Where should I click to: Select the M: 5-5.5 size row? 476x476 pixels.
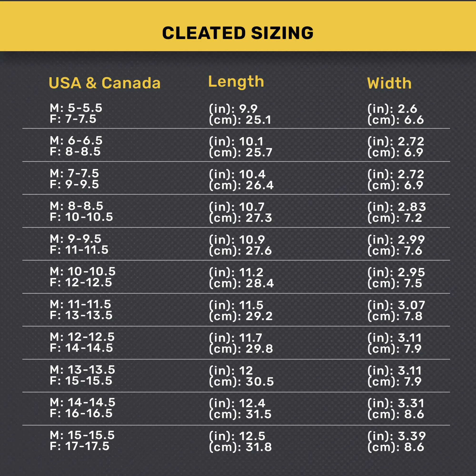(x=76, y=108)
